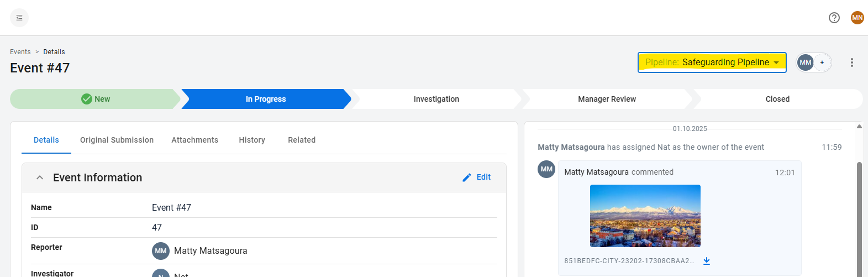Click the MN user avatar

coord(857,18)
